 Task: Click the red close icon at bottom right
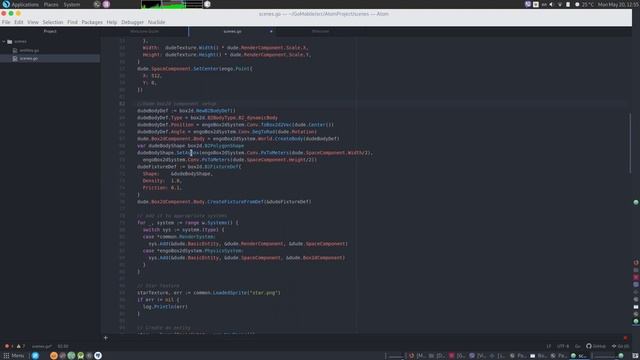tap(625, 338)
